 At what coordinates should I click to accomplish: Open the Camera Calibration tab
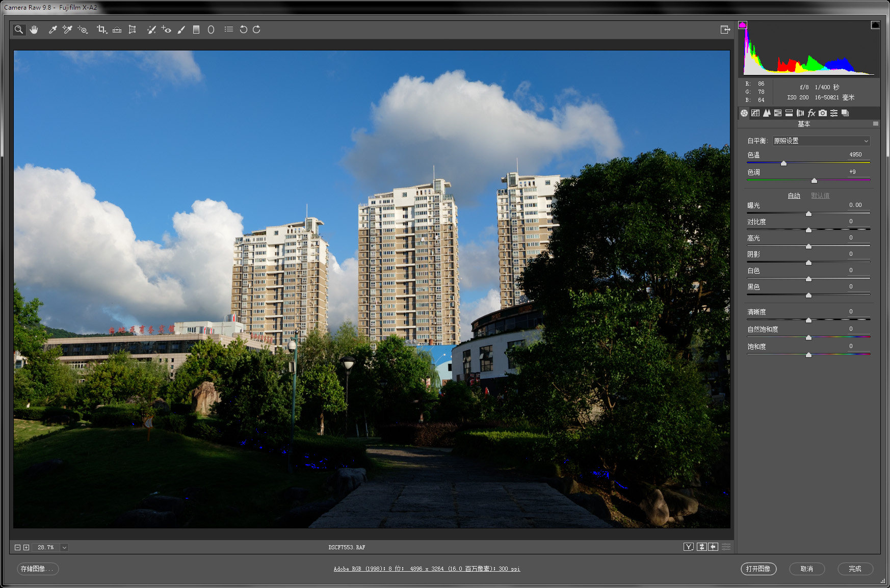[823, 113]
